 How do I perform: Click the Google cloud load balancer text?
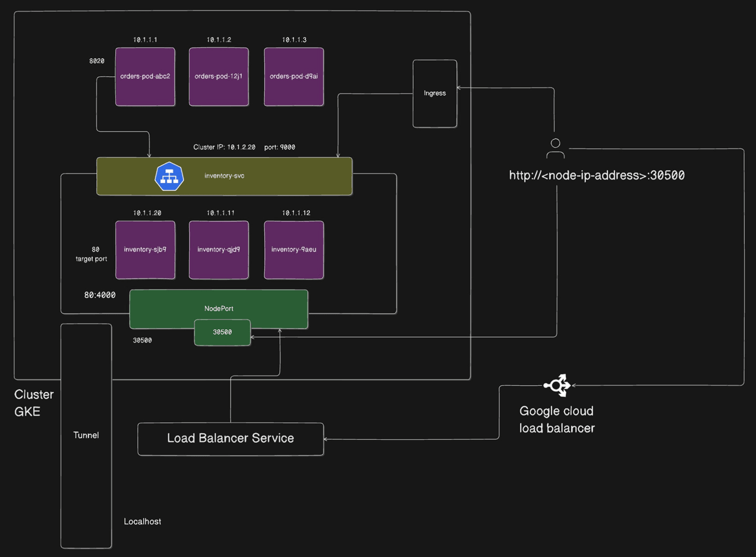click(557, 419)
